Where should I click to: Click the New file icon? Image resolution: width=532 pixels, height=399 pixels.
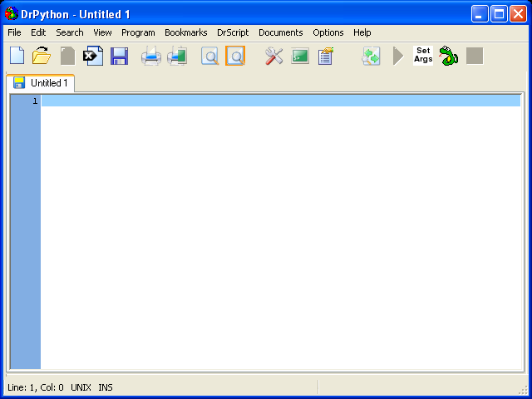tap(17, 56)
